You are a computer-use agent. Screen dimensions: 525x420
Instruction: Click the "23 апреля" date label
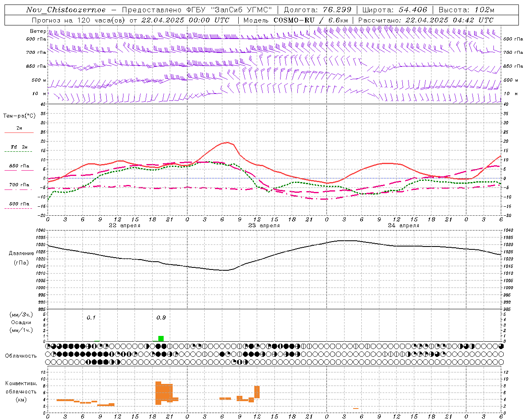[x=264, y=226]
